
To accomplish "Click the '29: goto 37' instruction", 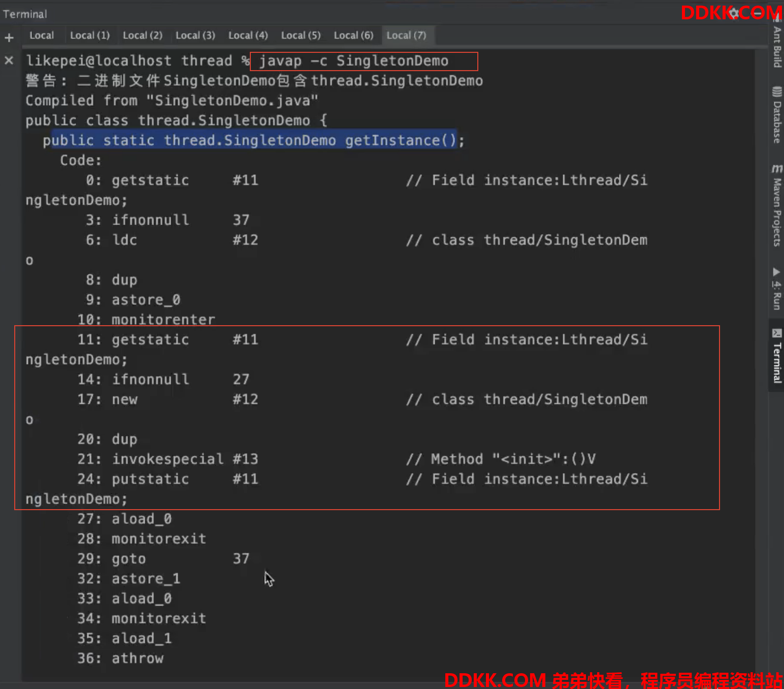I will [164, 559].
